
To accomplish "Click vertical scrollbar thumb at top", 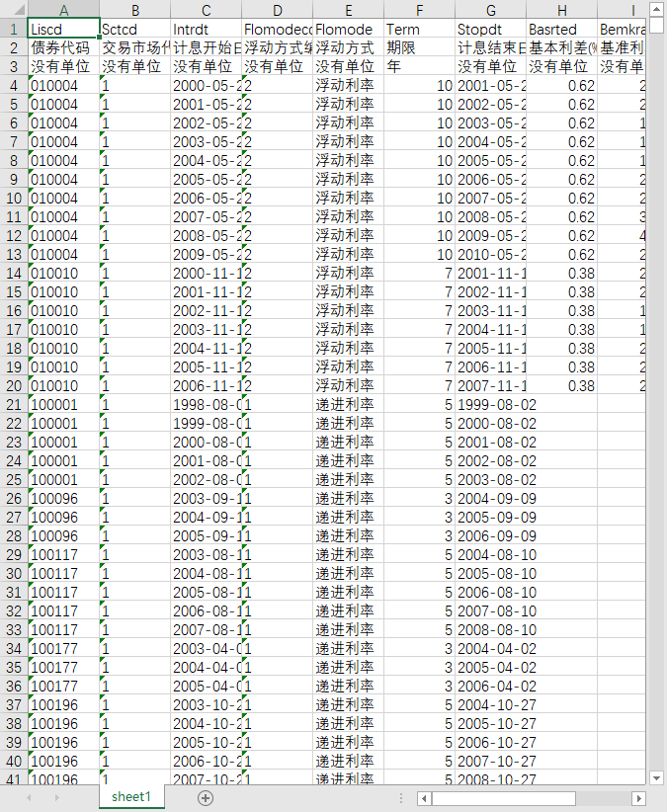I will pos(656,25).
